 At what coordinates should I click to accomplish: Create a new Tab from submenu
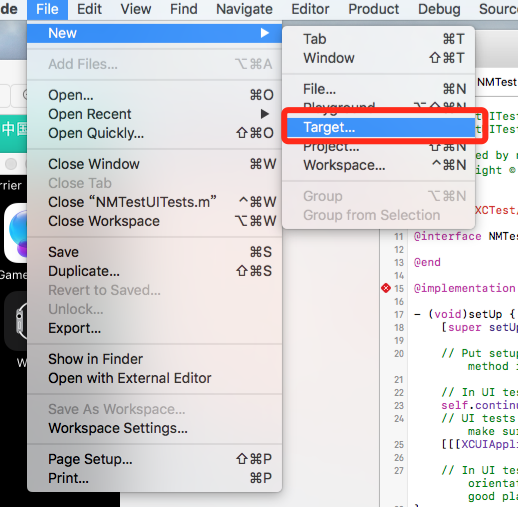coord(378,39)
